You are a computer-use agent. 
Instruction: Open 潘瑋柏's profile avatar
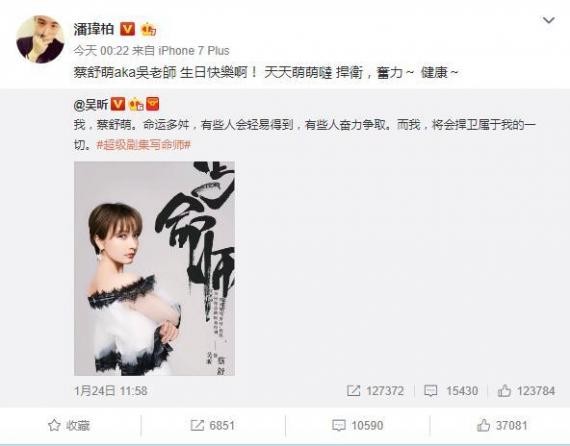(40, 39)
